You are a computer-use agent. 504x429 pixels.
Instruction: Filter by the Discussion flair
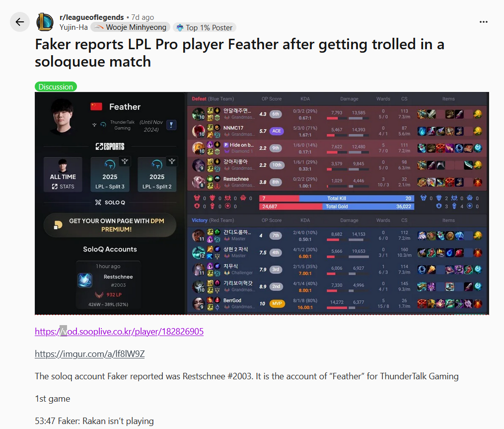56,86
